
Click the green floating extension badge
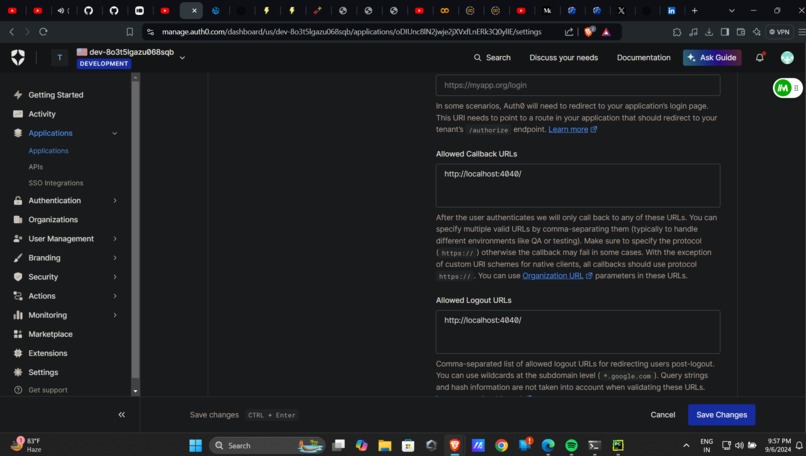pos(782,88)
